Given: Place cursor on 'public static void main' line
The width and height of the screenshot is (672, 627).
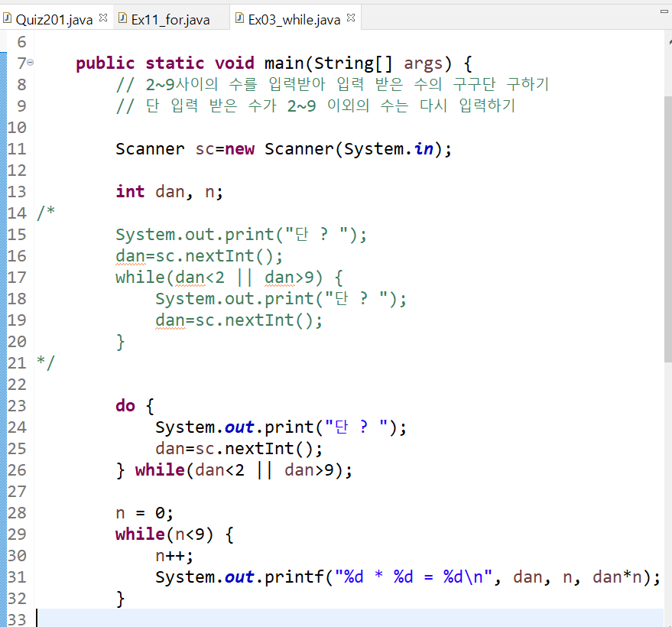Looking at the screenshot, I should [x=274, y=63].
